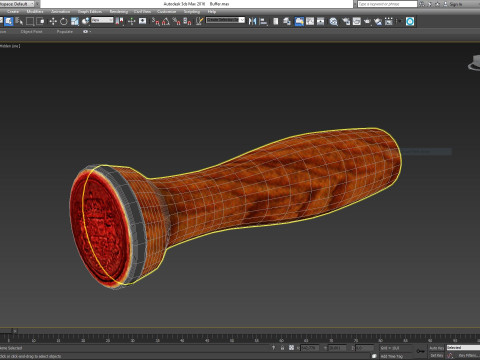The height and width of the screenshot is (360, 480).
Task: Open the Layer Explorer icon
Action: coord(287,21)
